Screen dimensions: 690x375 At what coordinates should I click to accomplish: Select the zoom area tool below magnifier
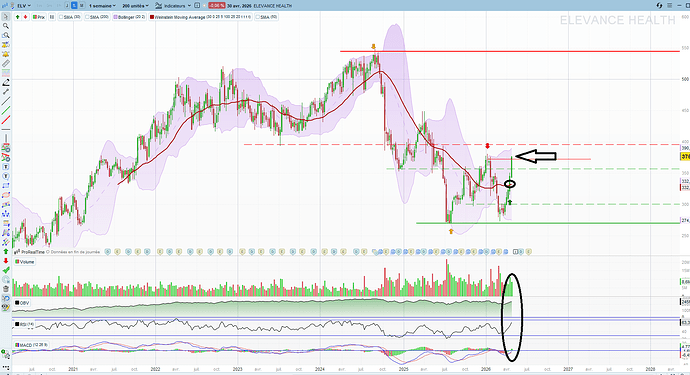6,35
